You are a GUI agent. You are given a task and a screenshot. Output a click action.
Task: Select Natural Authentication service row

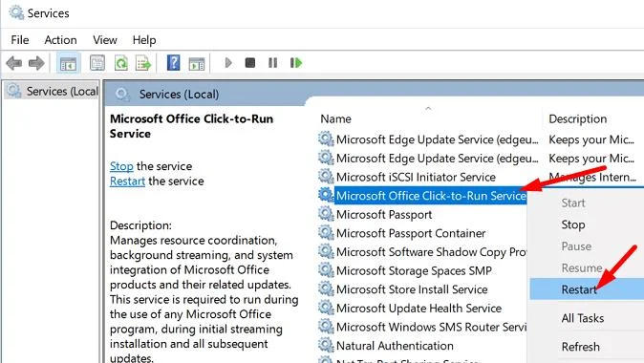[395, 346]
